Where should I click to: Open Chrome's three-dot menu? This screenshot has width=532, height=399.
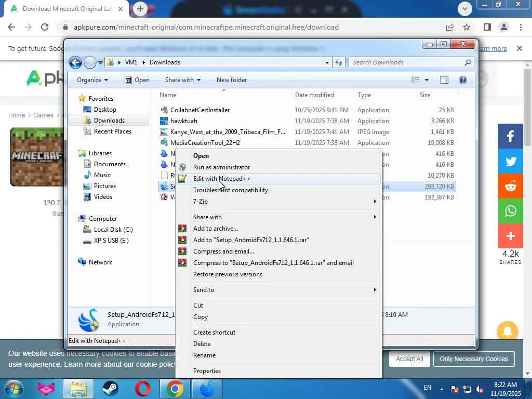521,27
